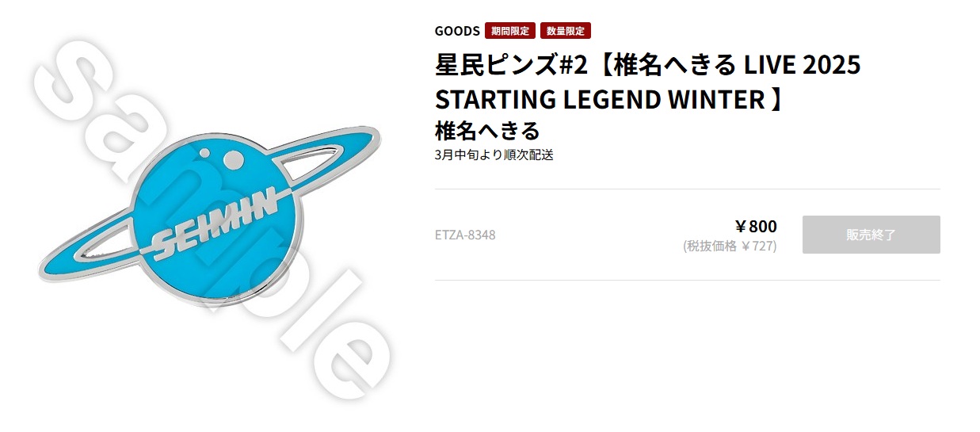980x432 pixels.
Task: Select the red 期間限定 badge
Action: [x=510, y=31]
